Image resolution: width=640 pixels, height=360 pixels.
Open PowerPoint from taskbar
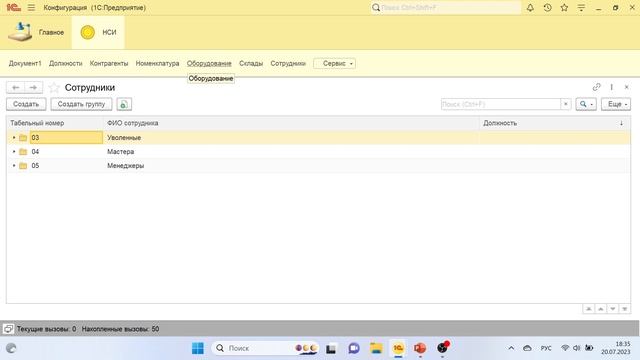click(x=420, y=348)
